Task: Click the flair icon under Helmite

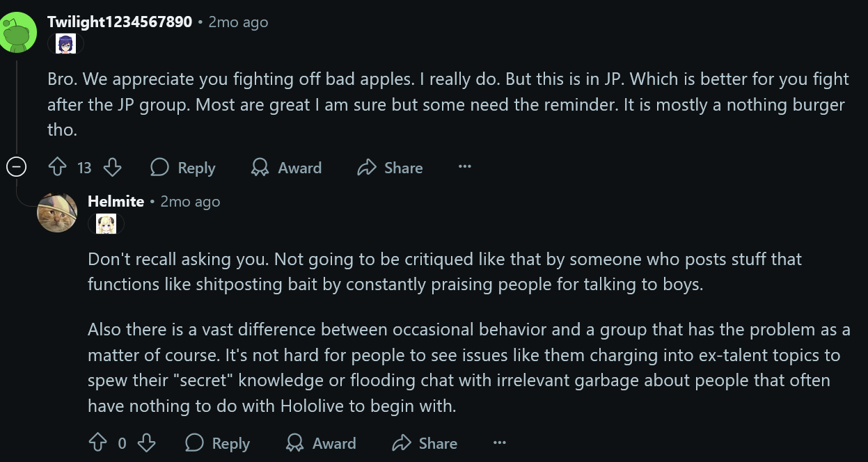Action: (x=106, y=224)
